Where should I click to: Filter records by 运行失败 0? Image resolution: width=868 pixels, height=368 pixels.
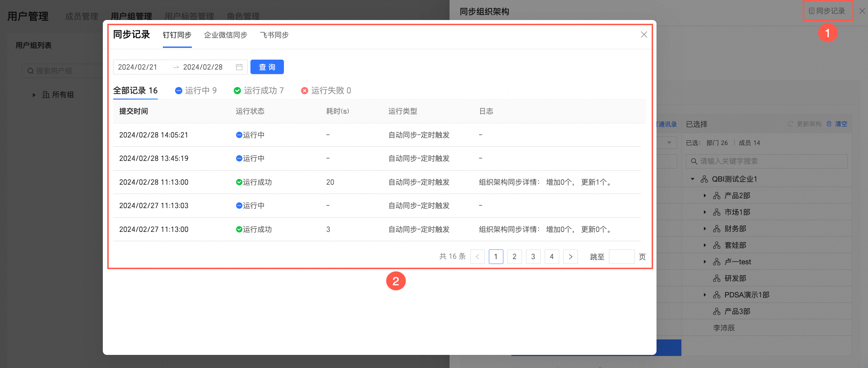(326, 90)
